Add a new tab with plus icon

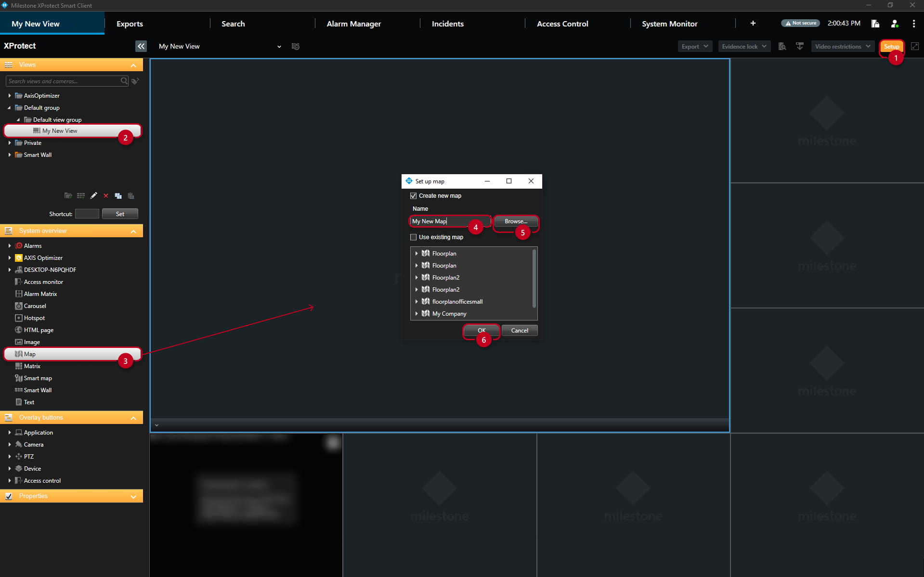[753, 23]
